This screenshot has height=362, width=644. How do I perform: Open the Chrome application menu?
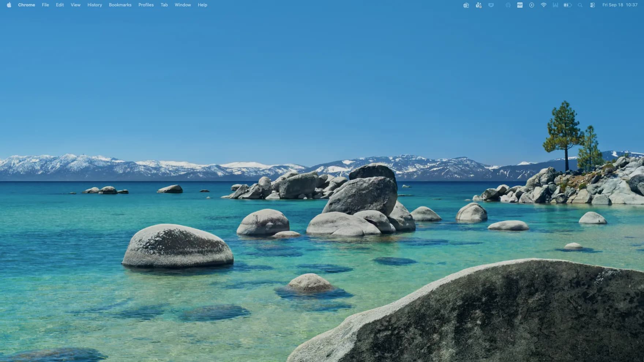27,5
